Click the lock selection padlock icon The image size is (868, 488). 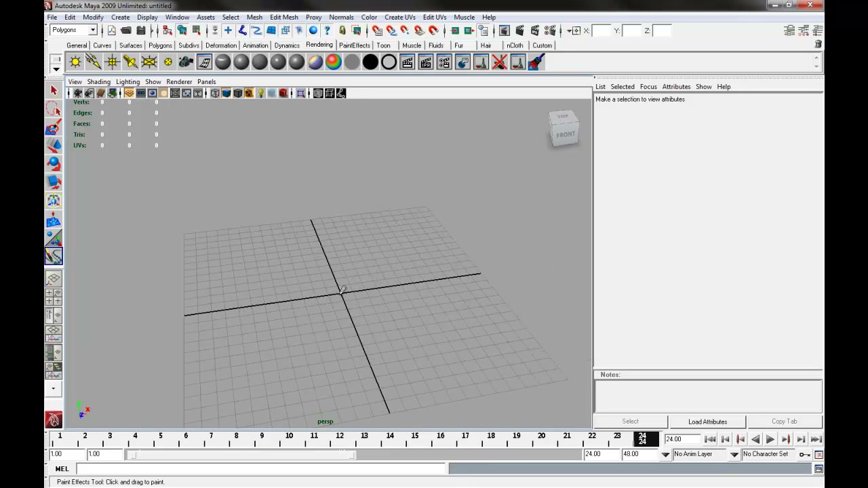[342, 30]
